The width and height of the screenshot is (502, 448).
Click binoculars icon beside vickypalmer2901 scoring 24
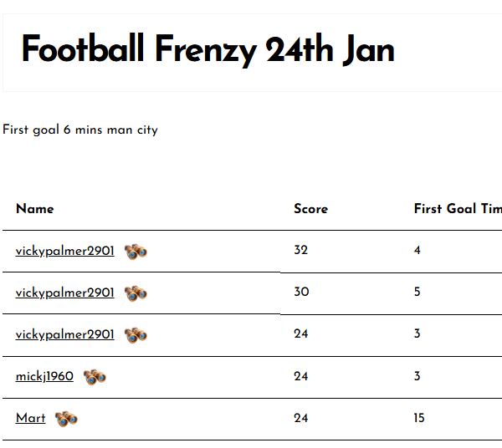tap(136, 335)
